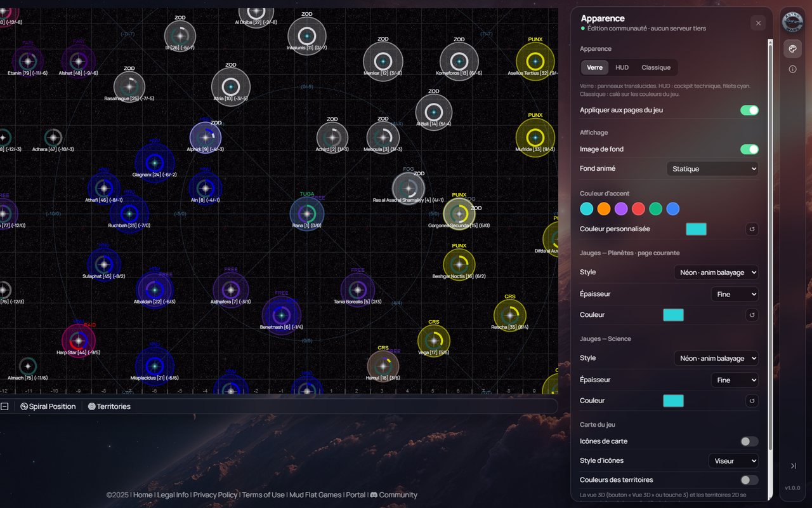
Task: Select the Alphirk [9] planet
Action: pos(206,138)
